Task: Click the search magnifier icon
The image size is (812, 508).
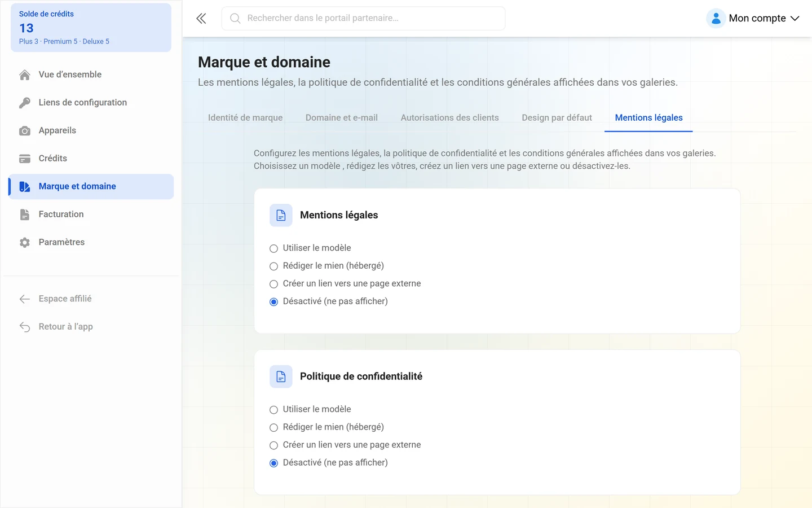Action: tap(235, 19)
